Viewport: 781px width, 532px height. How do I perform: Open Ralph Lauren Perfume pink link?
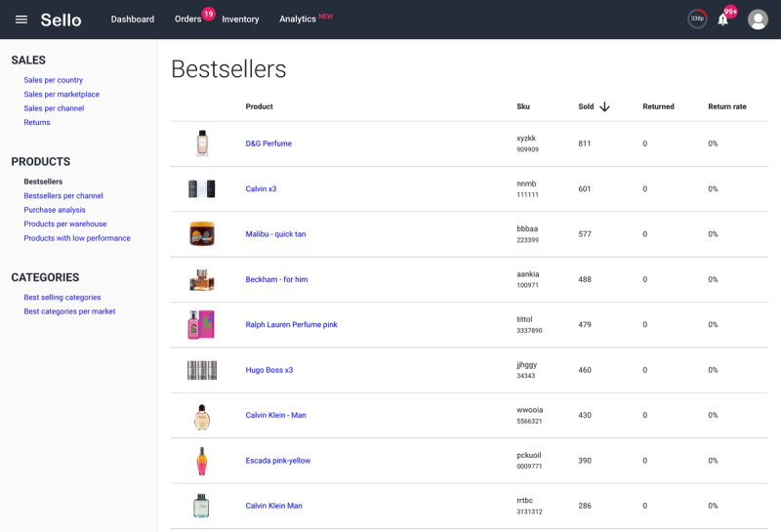291,325
